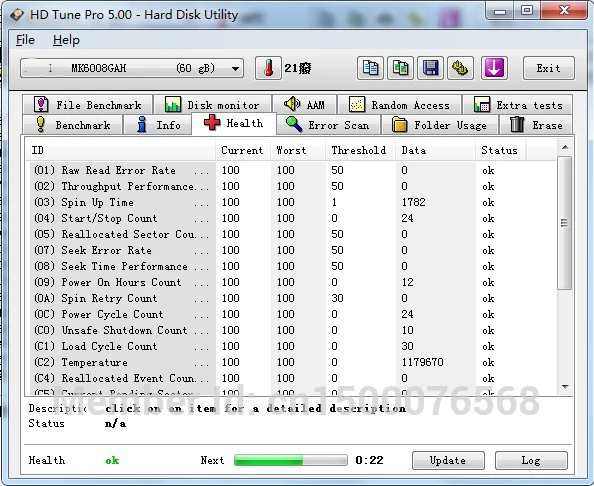
Task: Click the HD Tune Pro title bar icon
Action: [17, 14]
